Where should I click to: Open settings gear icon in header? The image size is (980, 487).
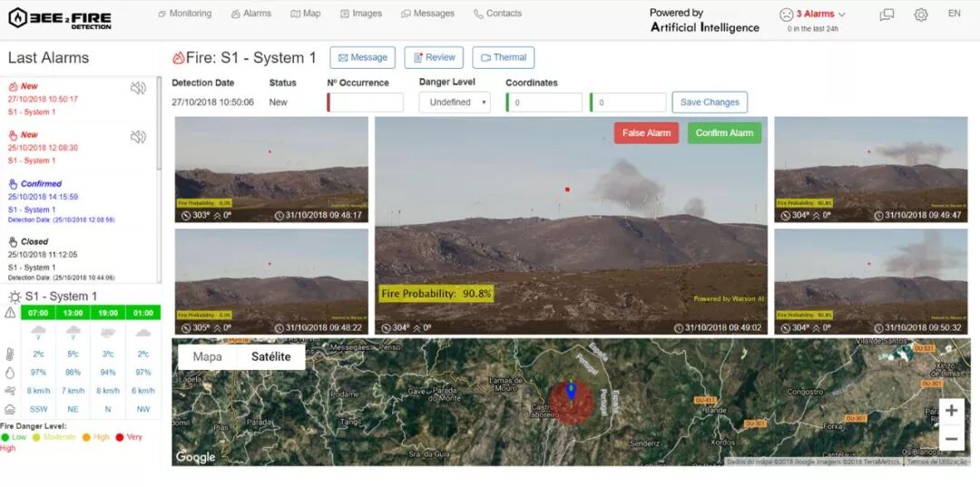click(921, 15)
